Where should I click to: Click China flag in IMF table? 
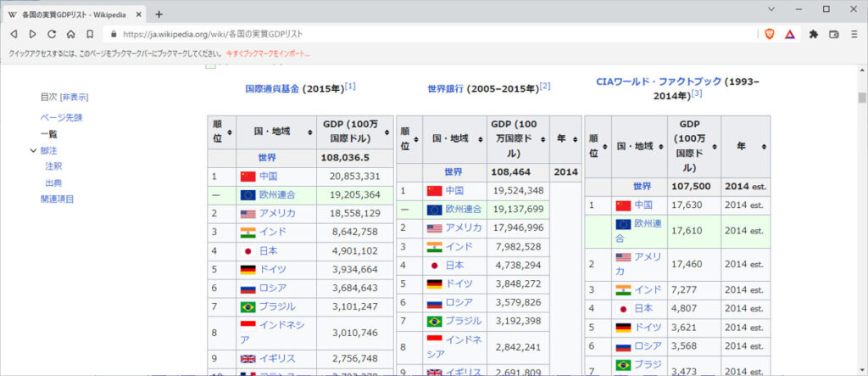point(248,177)
